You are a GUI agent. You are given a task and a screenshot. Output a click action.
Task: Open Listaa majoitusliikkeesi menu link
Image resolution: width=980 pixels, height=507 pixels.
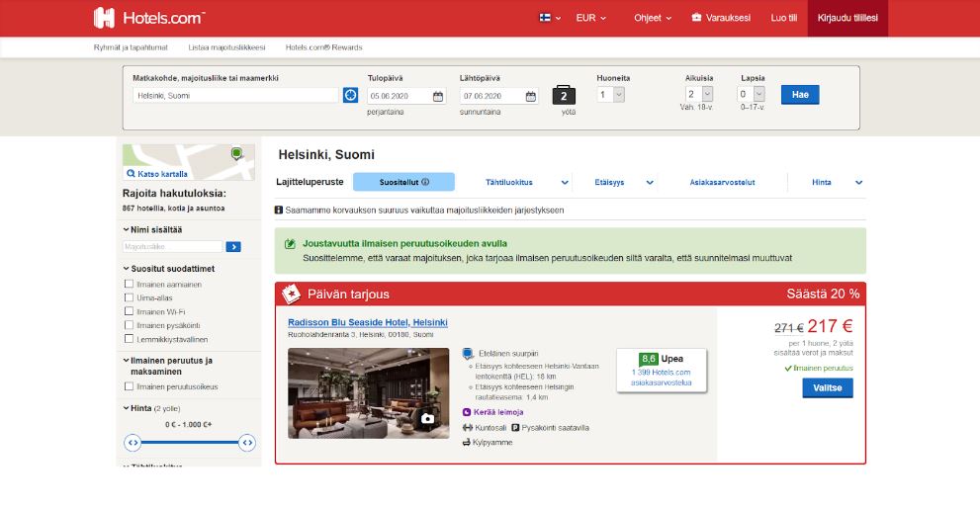pyautogui.click(x=226, y=47)
